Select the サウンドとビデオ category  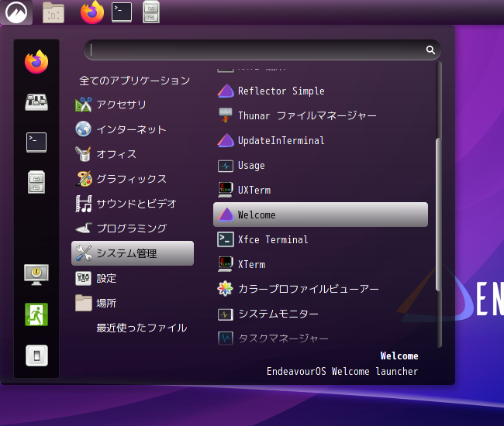click(133, 204)
